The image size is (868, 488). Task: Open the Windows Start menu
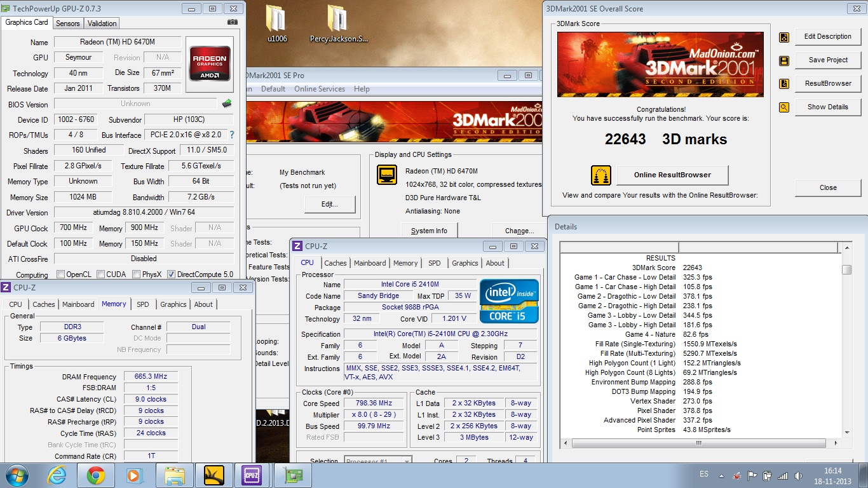[x=17, y=475]
